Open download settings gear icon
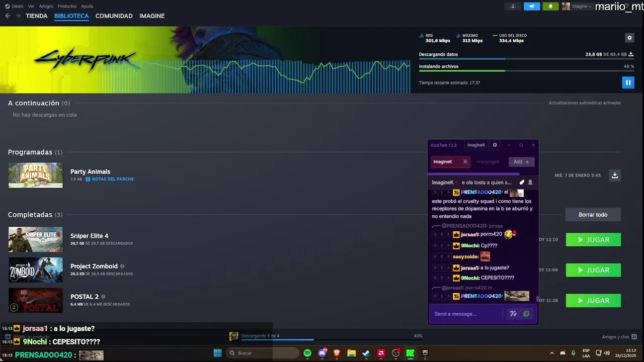644x362 pixels. 629,38
